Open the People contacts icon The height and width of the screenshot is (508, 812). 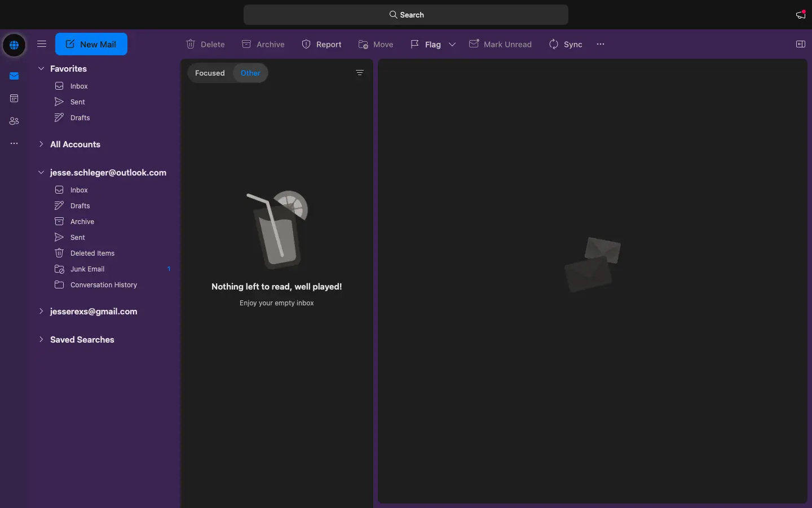tap(14, 121)
